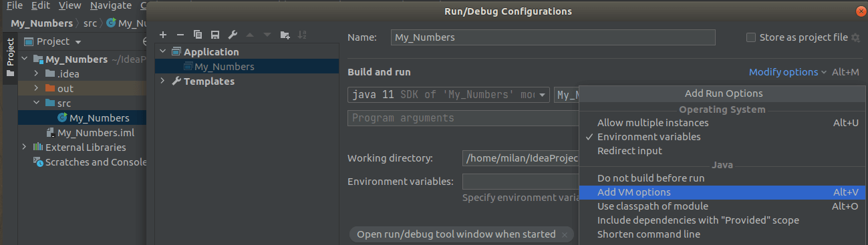The height and width of the screenshot is (245, 868).
Task: Open edit templates wrench icon in toolbar
Action: 232,35
